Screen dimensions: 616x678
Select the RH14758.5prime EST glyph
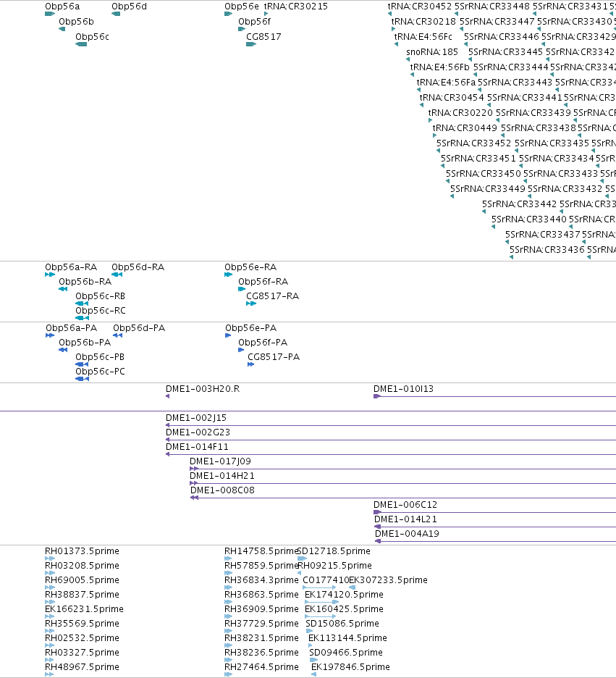click(x=228, y=558)
